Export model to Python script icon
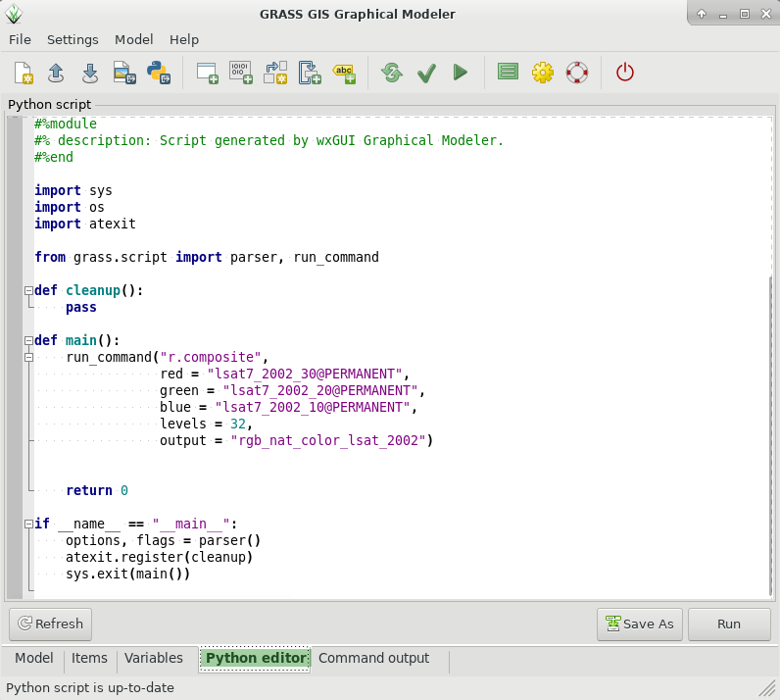The width and height of the screenshot is (780, 700). point(158,73)
